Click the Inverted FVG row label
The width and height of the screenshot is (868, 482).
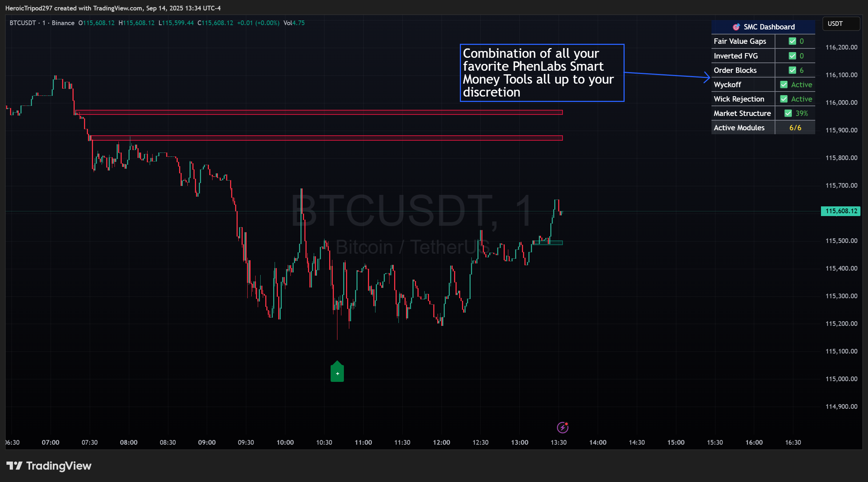click(x=736, y=56)
